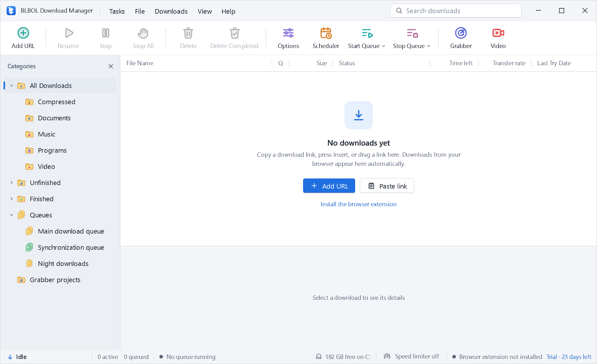
Task: Open the File menu
Action: pos(140,12)
